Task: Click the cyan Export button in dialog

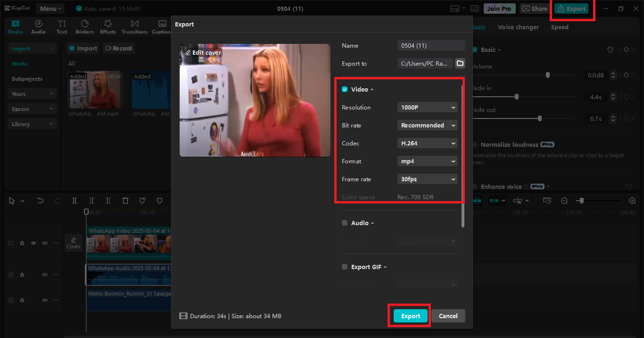Action: pos(411,316)
